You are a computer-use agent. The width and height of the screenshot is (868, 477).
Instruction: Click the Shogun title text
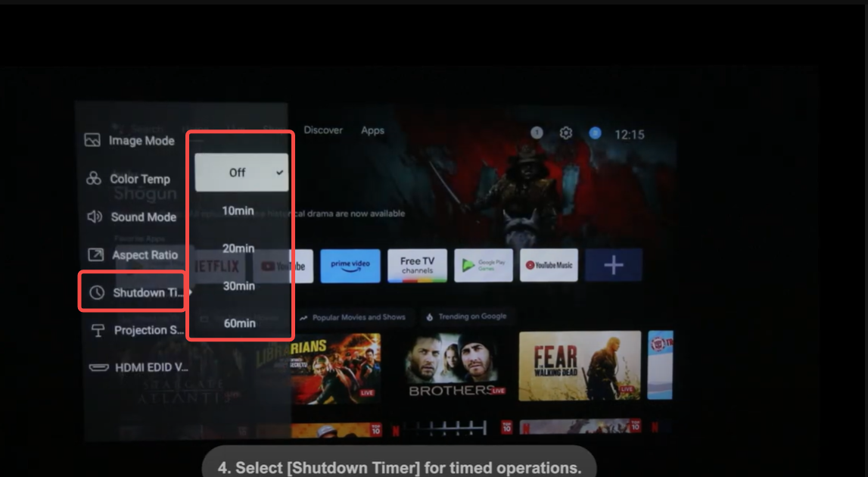coord(145,194)
